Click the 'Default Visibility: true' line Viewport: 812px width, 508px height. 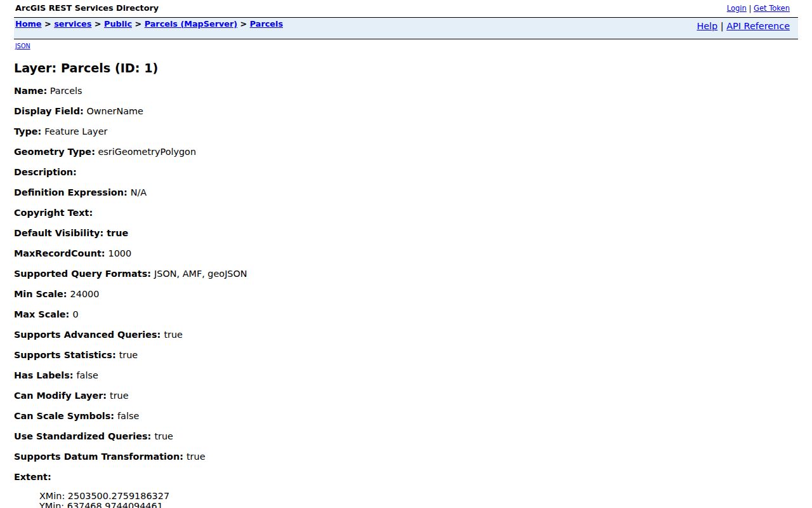[71, 233]
